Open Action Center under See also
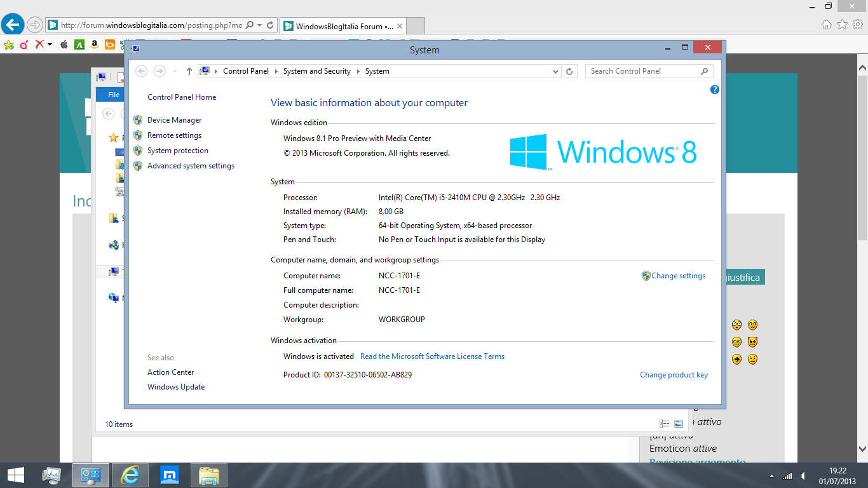 click(x=171, y=372)
